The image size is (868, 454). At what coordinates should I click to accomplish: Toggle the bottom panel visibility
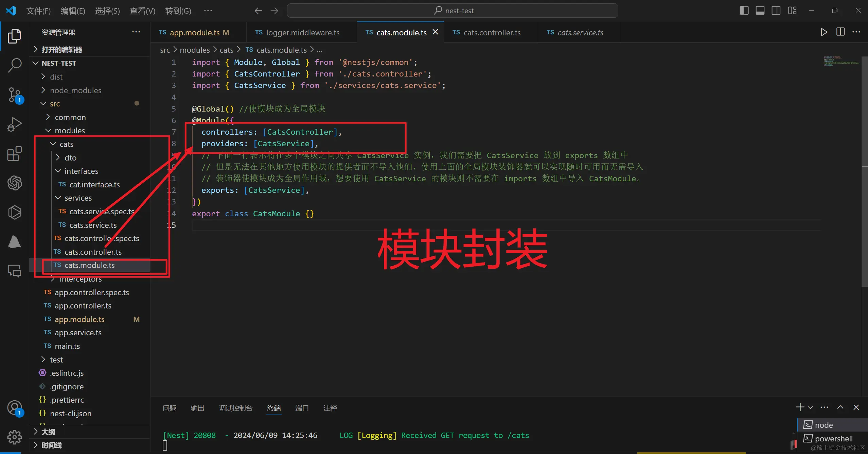tap(760, 11)
